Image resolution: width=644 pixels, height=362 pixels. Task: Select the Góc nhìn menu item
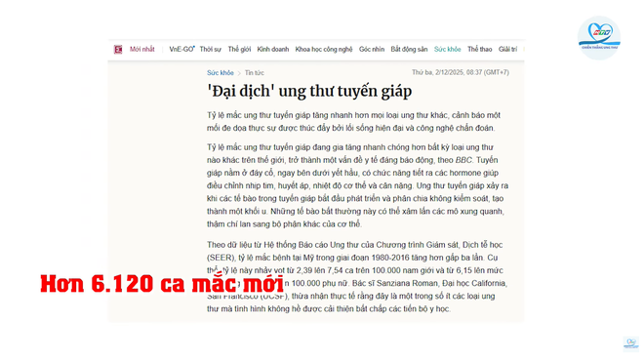coord(372,50)
